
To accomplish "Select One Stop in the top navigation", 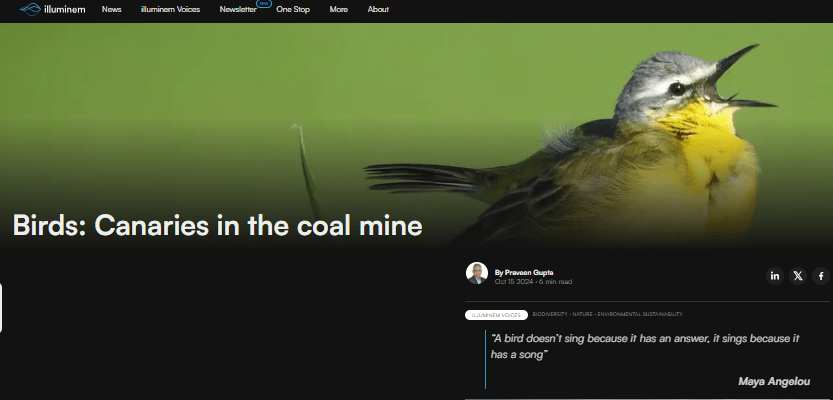I will 293,9.
